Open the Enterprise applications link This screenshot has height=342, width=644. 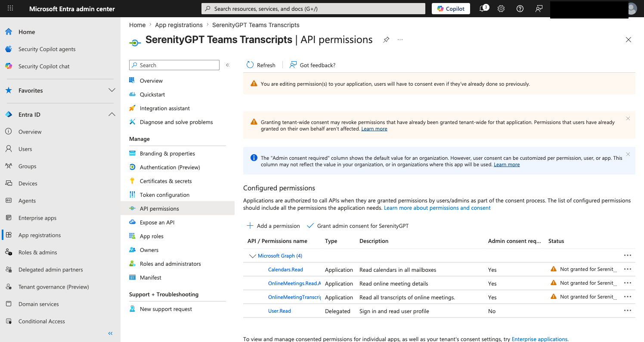click(x=539, y=339)
